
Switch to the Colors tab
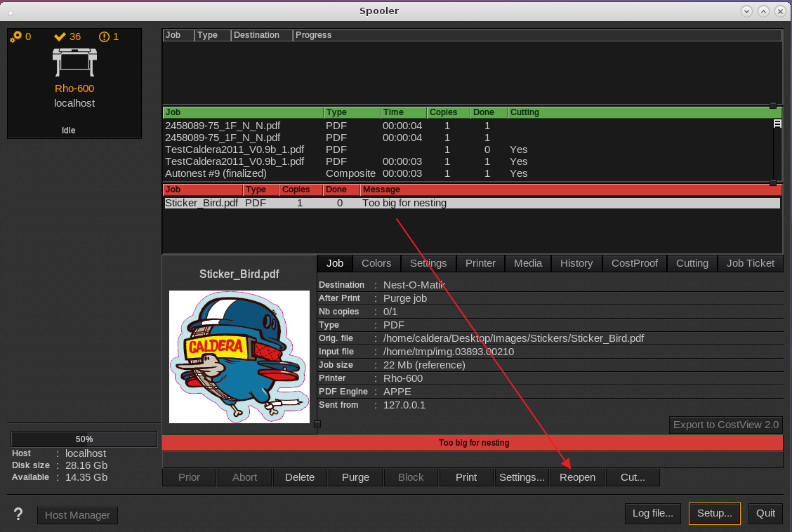[376, 263]
